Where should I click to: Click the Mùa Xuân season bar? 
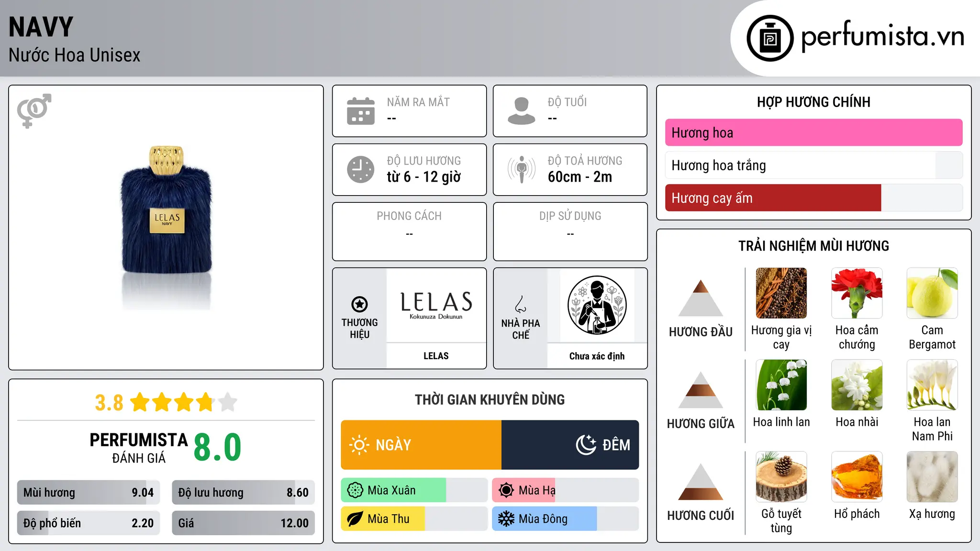point(414,490)
